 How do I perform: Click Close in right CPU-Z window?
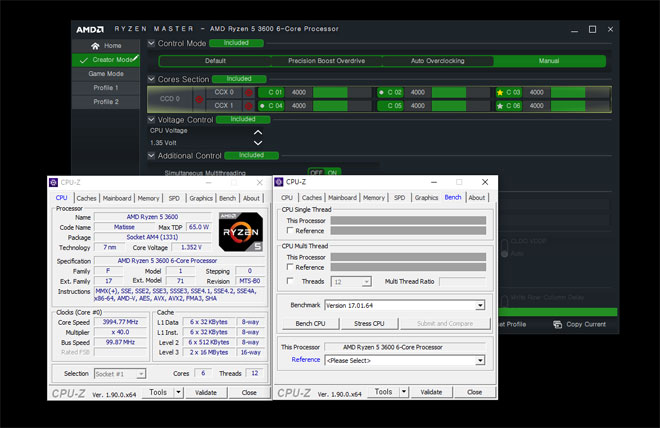474,392
